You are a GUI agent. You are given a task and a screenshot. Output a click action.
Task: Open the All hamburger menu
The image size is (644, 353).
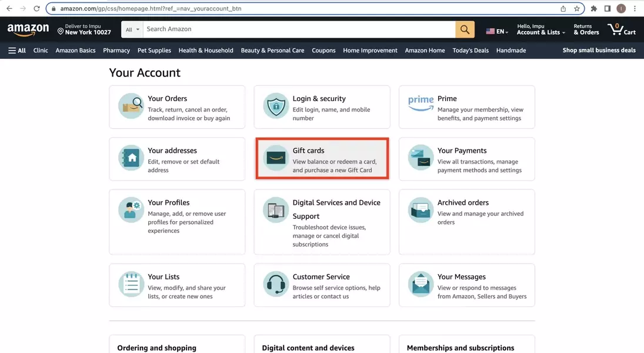coord(17,51)
